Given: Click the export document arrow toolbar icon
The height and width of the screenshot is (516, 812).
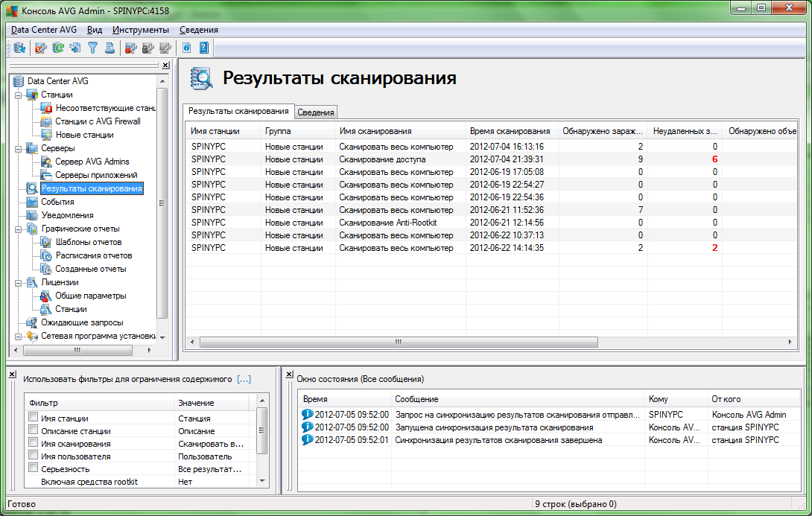Looking at the screenshot, I should pyautogui.click(x=75, y=48).
